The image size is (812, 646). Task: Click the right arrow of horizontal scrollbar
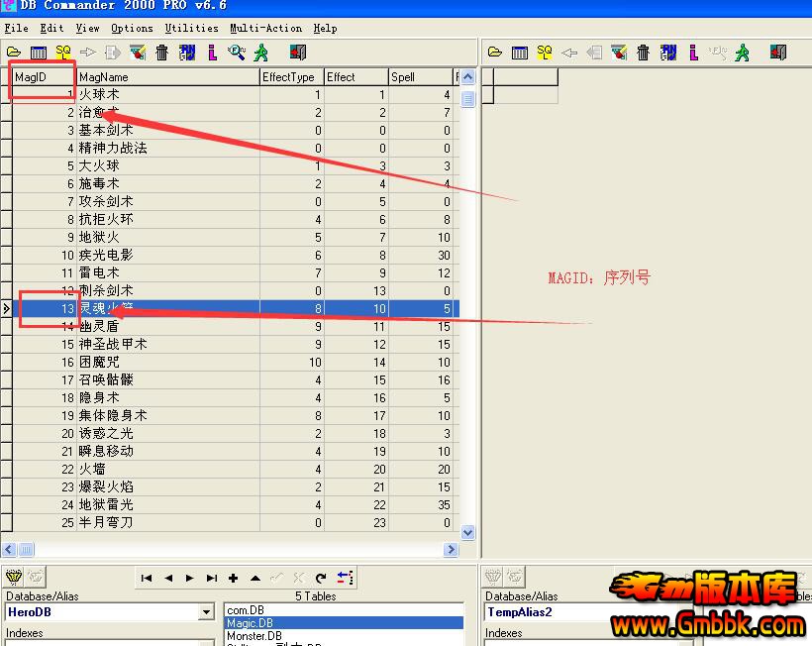pyautogui.click(x=451, y=549)
